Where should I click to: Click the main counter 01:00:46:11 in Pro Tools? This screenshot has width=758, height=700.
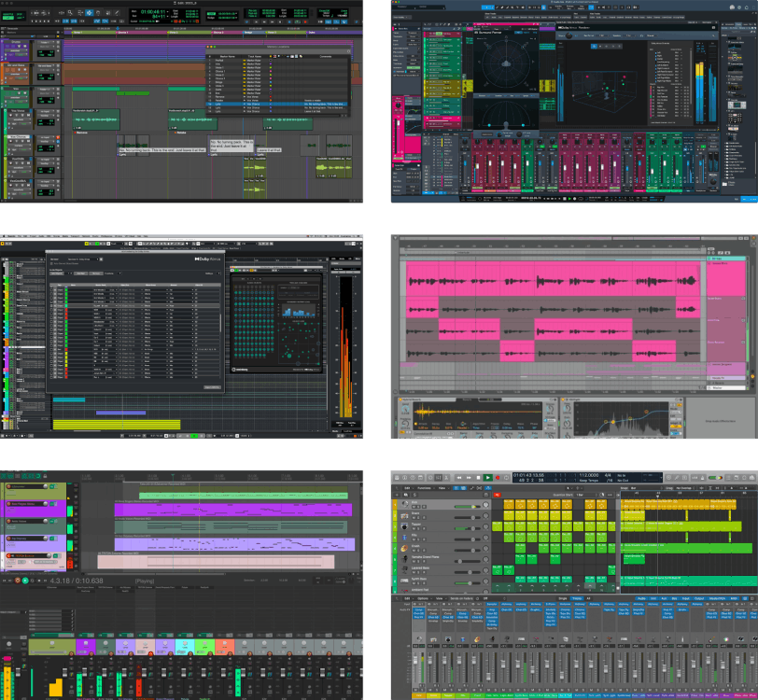click(153, 11)
